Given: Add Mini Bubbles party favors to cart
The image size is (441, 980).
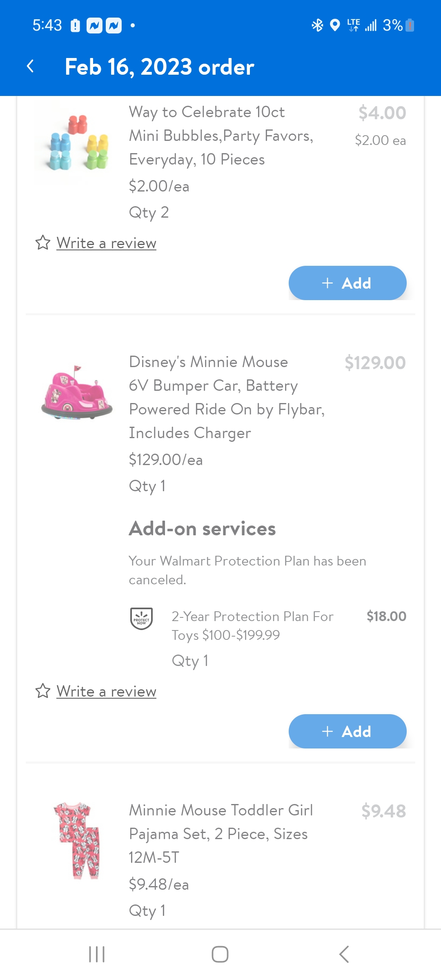Looking at the screenshot, I should pyautogui.click(x=347, y=283).
